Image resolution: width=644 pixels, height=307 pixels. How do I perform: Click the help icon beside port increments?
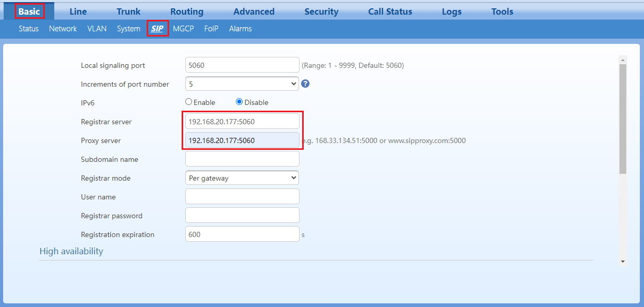coord(306,84)
